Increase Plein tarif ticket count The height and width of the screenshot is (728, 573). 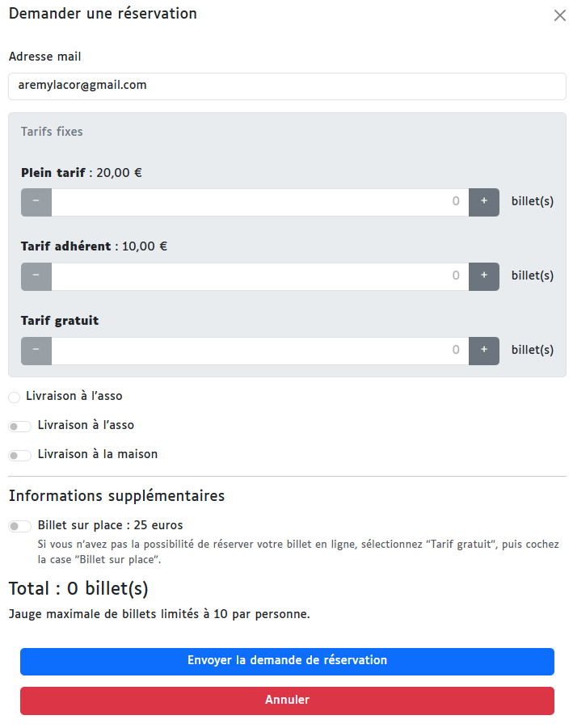click(484, 202)
